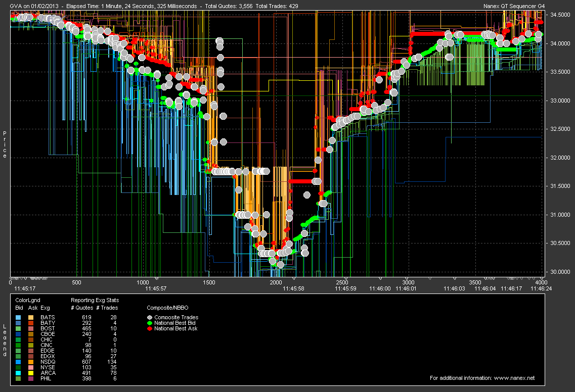The image size is (575, 392).
Task: Select the NSDQ ask color swatch
Action: [x=31, y=362]
